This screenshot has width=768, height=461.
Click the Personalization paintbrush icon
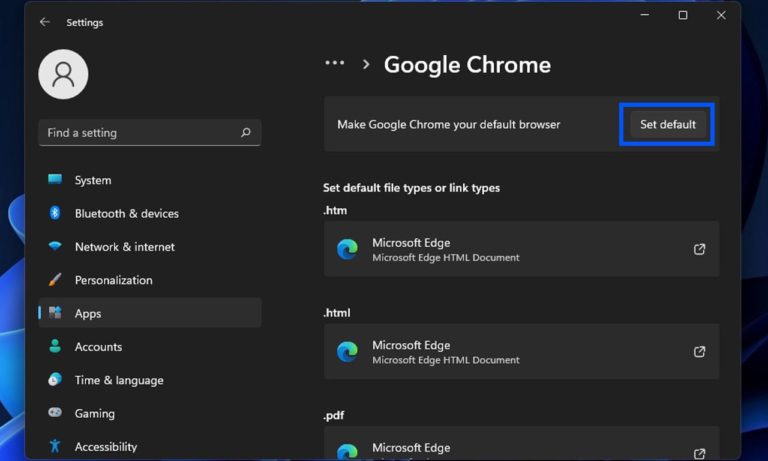(x=55, y=279)
